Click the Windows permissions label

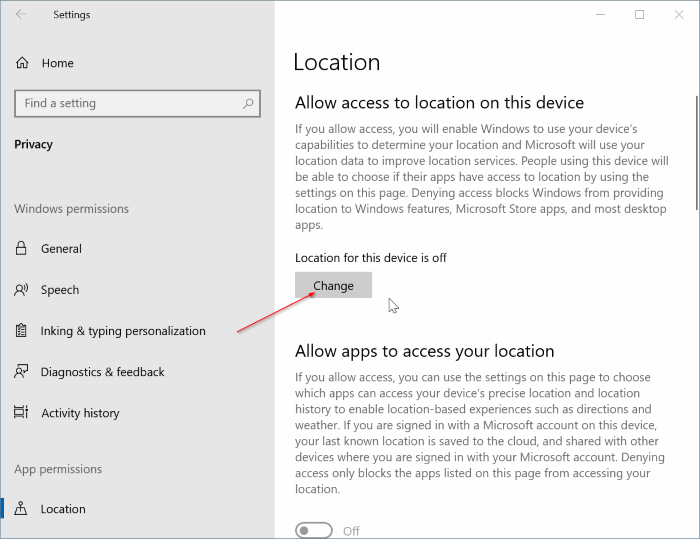coord(71,209)
